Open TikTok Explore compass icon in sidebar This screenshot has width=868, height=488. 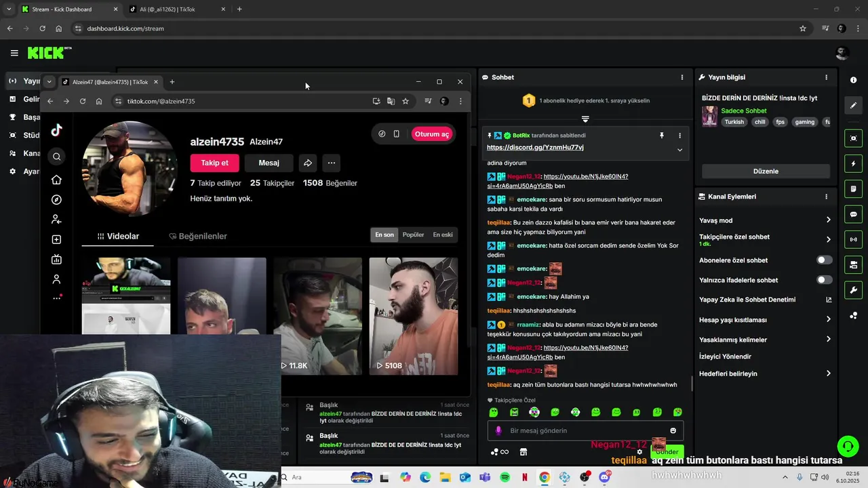(x=56, y=200)
